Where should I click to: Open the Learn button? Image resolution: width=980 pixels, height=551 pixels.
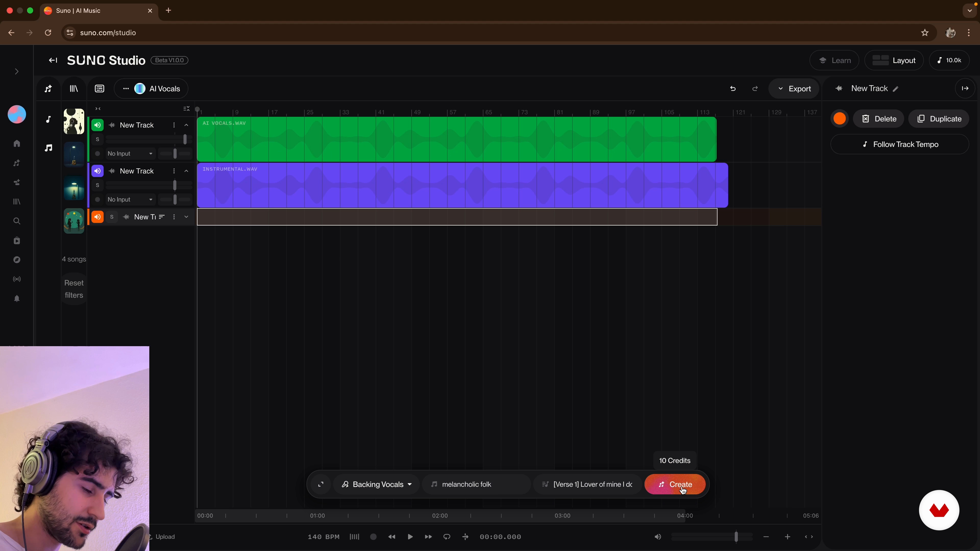835,60
